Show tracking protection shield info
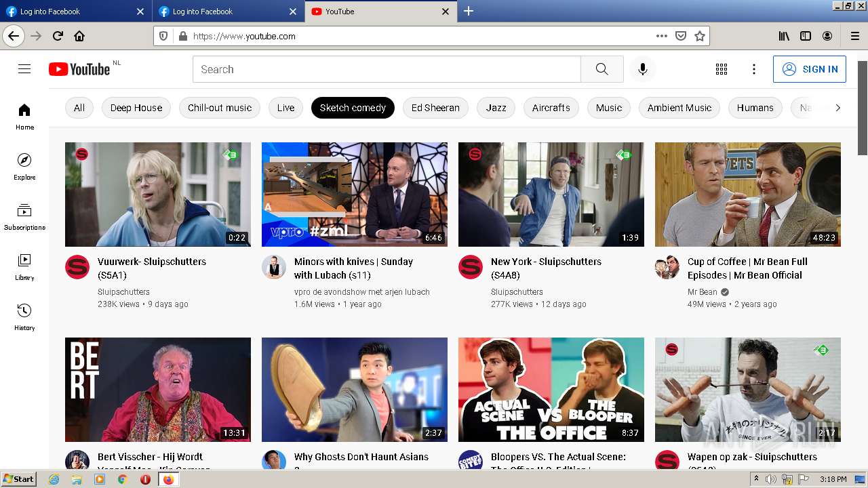The width and height of the screenshot is (868, 488). [x=163, y=36]
